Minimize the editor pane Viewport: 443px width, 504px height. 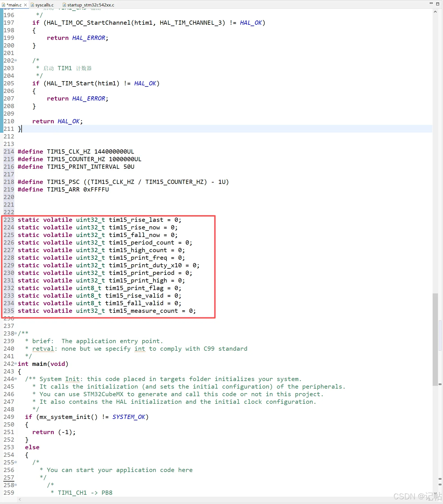(x=431, y=3)
